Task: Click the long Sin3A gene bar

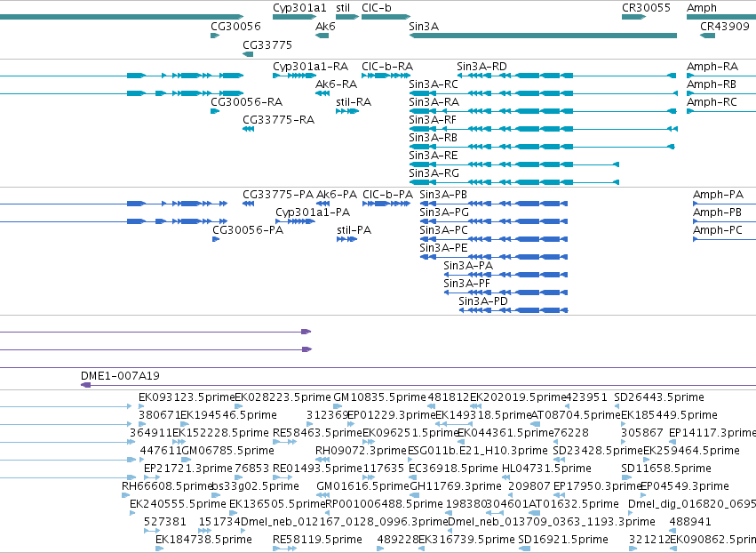Action: tap(543, 36)
